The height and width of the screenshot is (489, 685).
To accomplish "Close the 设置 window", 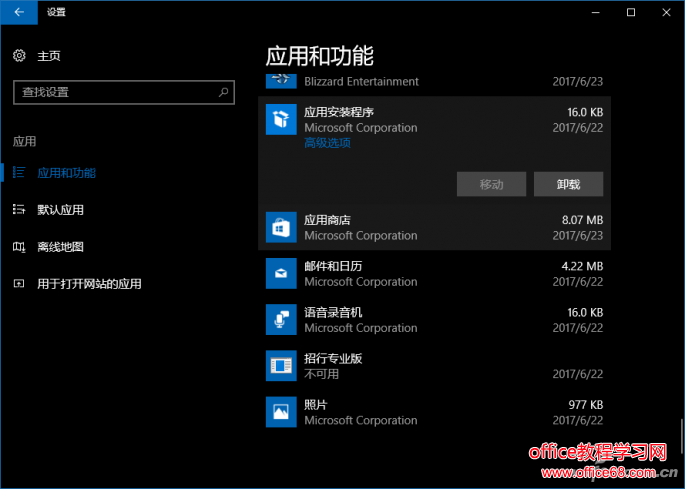I will coord(666,12).
